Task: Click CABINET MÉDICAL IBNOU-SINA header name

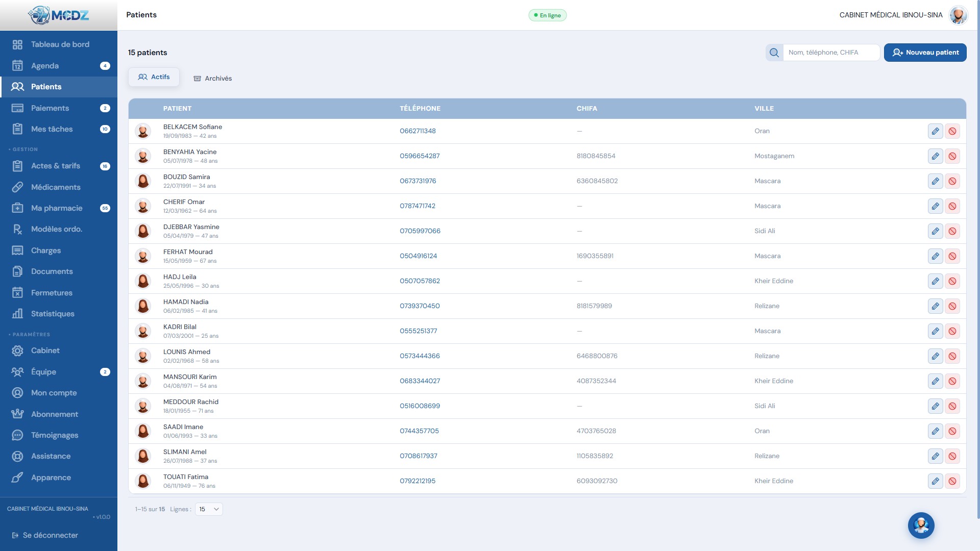Action: click(891, 15)
